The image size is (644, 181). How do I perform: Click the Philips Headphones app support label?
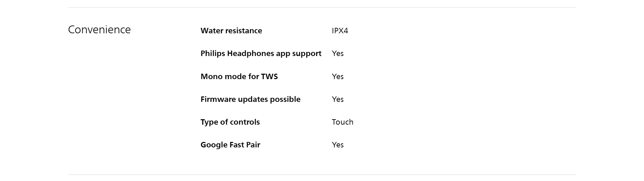pos(261,53)
